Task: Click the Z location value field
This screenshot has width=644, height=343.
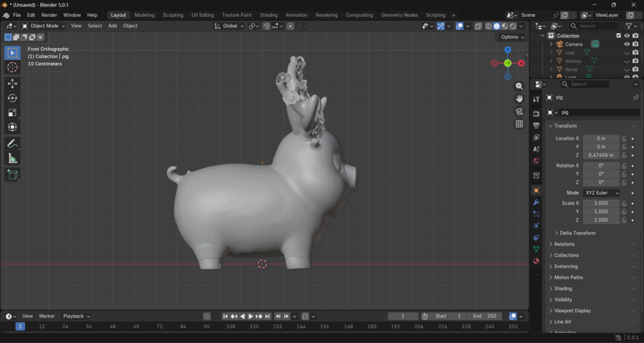Action: 601,155
